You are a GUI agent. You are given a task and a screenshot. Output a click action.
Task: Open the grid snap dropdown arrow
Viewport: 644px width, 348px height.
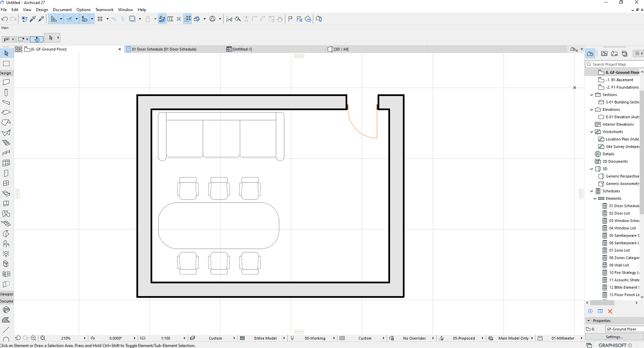[x=107, y=19]
